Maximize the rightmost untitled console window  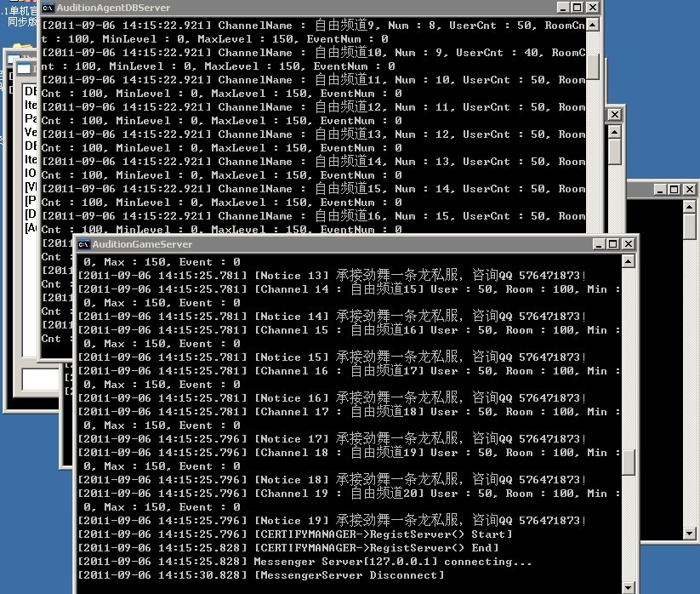point(674,190)
